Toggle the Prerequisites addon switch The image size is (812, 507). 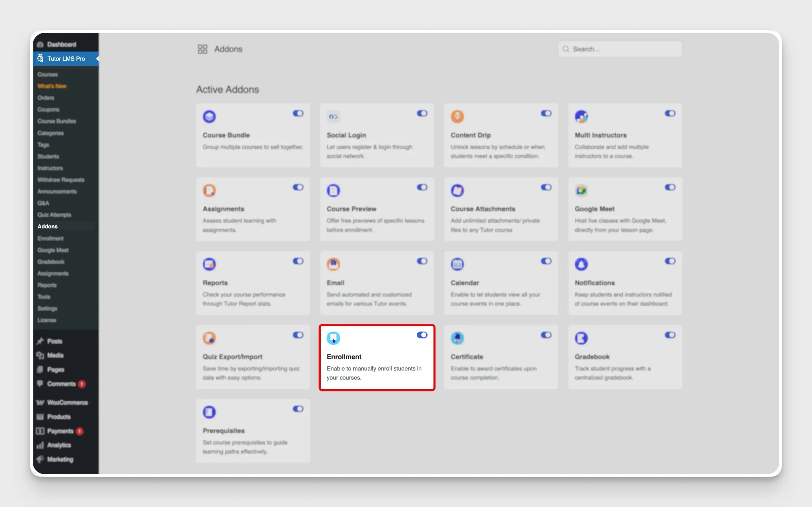[298, 409]
